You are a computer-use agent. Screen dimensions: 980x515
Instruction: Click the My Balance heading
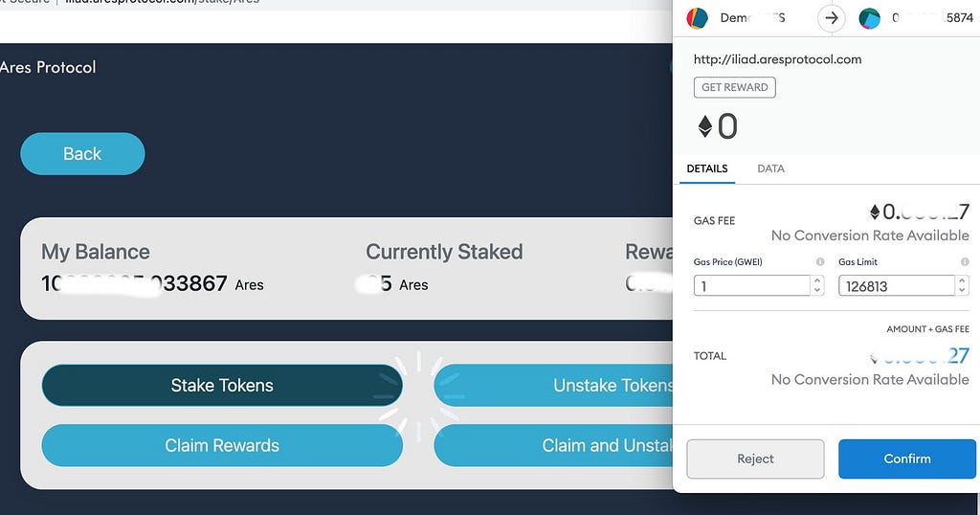(96, 252)
